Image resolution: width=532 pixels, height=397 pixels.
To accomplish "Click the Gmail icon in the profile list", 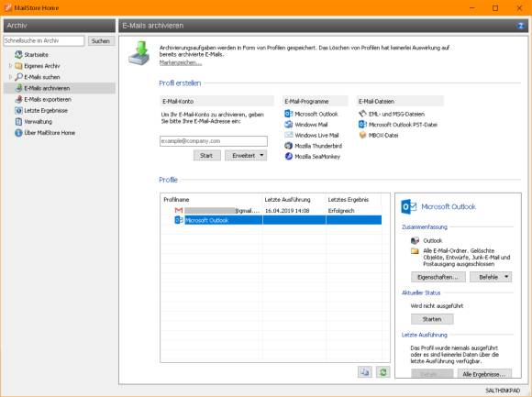I will [179, 211].
